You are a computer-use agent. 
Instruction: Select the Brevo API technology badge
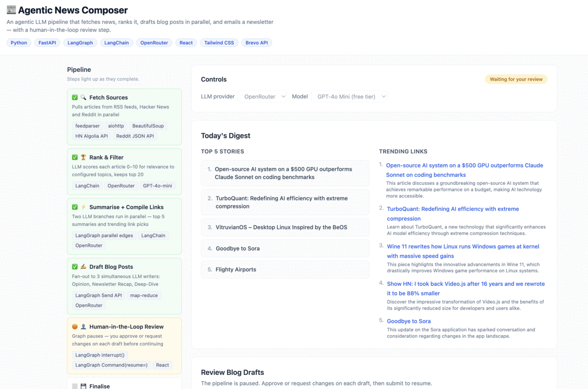click(256, 43)
